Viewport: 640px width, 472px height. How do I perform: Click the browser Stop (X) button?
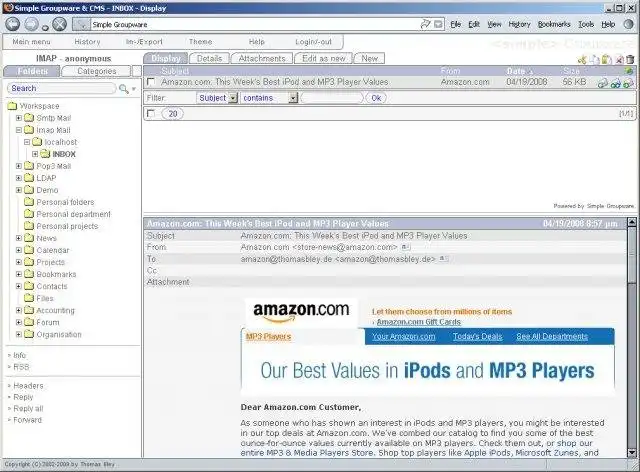coord(60,24)
